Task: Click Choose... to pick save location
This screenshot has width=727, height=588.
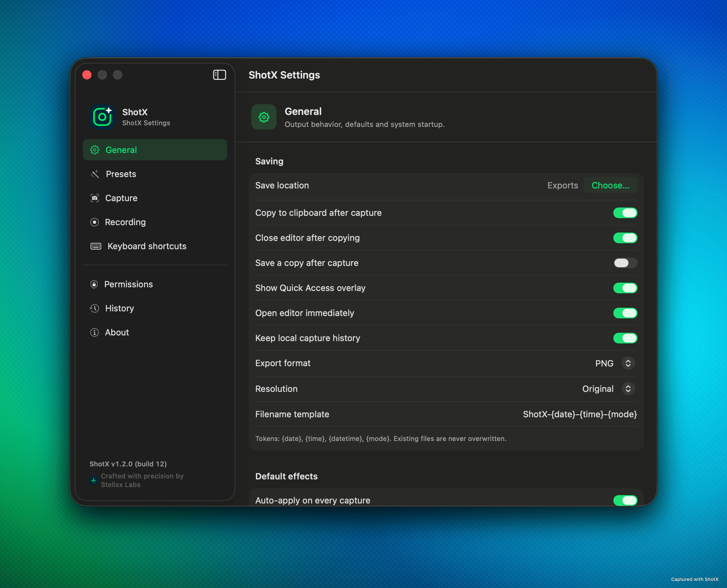Action: coord(610,185)
